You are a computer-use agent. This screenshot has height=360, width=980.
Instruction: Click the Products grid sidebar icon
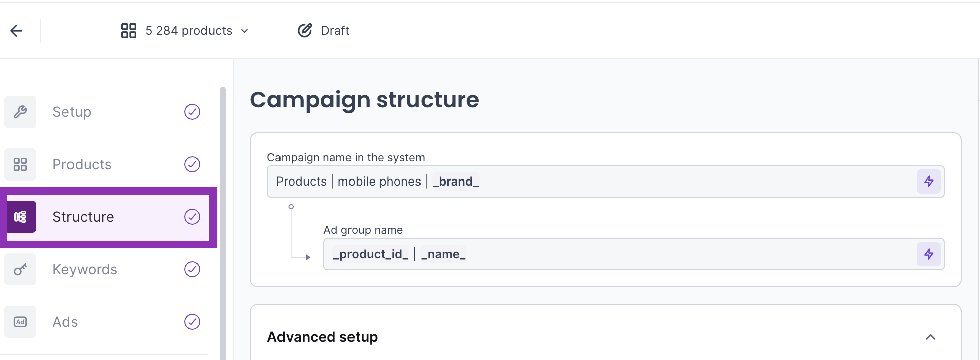pyautogui.click(x=20, y=164)
